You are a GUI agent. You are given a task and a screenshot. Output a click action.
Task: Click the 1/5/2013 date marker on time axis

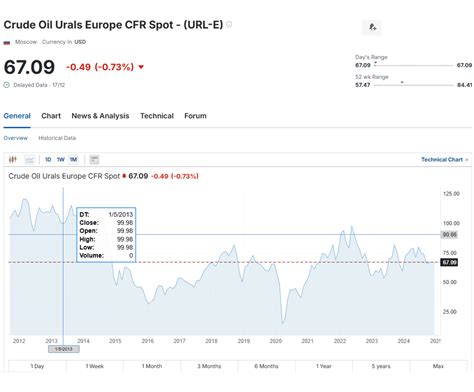(x=63, y=349)
